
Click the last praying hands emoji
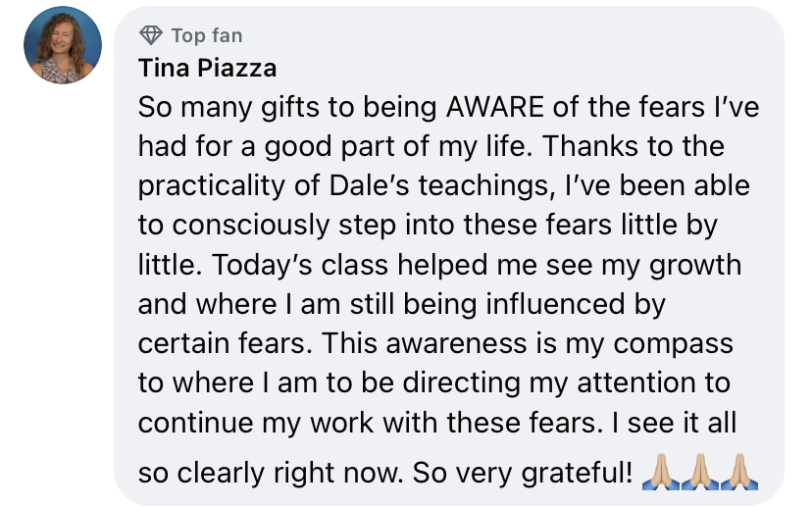[x=739, y=474]
